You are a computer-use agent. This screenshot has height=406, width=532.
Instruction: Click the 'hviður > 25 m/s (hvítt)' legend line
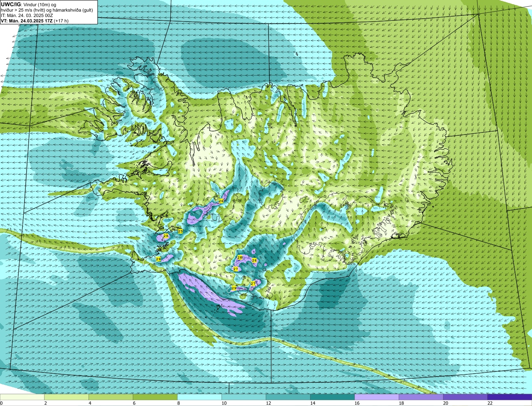(x=24, y=10)
